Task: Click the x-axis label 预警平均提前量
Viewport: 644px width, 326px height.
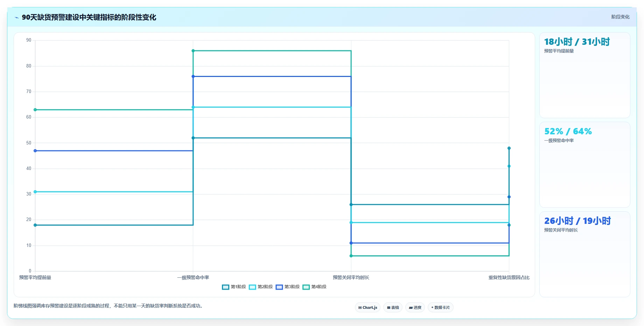Action: 35,277
